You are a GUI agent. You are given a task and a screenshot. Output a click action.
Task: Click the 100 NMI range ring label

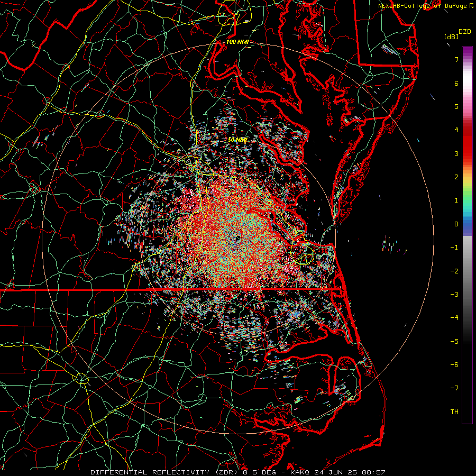click(237, 42)
